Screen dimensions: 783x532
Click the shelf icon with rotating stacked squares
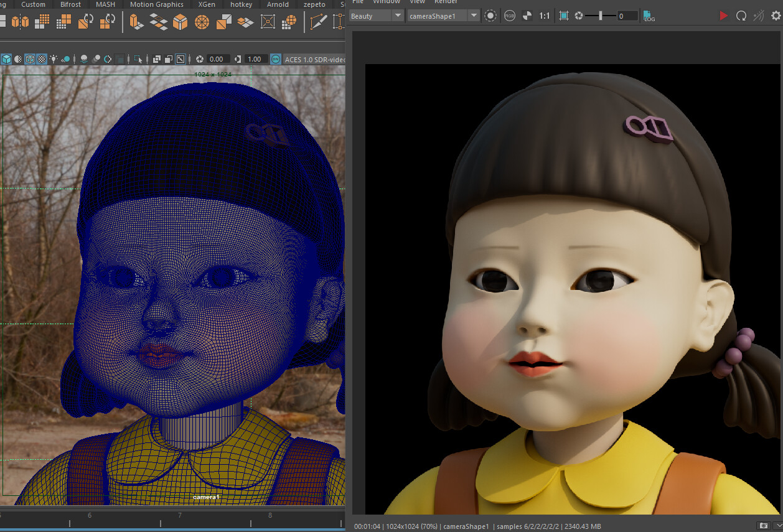[x=108, y=22]
